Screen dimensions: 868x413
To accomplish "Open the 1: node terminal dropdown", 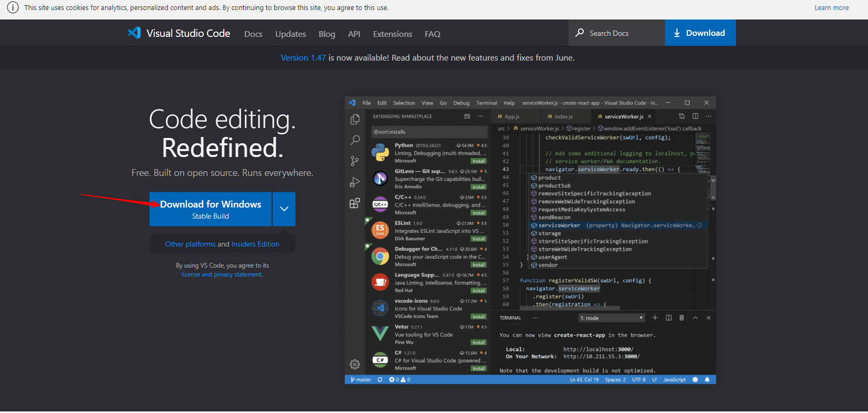I will click(x=612, y=318).
